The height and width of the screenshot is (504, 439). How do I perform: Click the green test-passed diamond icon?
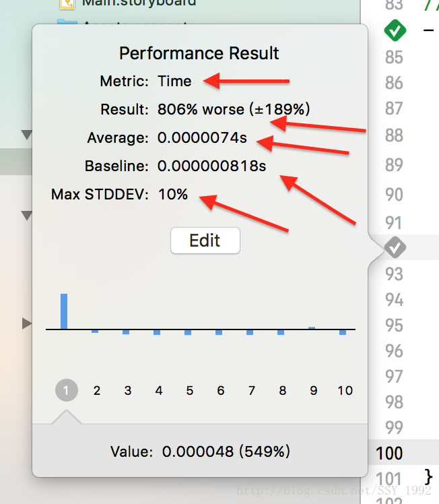point(395,30)
